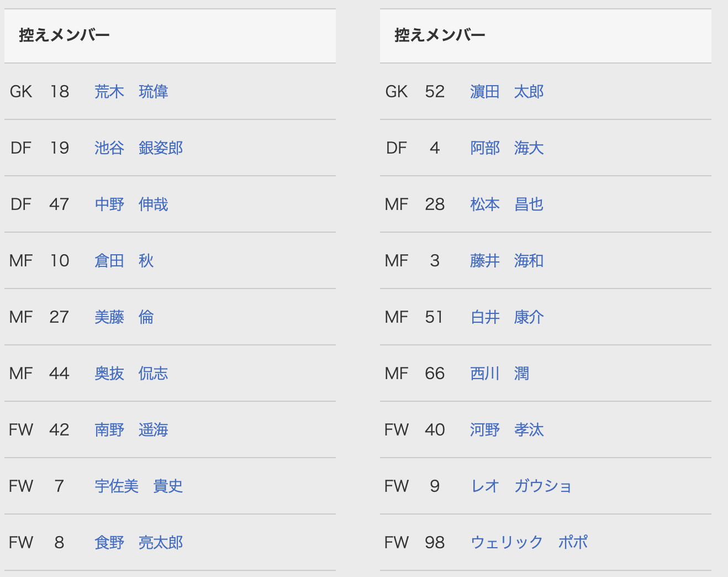Open player link 食野 亮太郎
Image resolution: width=728 pixels, height=577 pixels.
click(x=139, y=543)
